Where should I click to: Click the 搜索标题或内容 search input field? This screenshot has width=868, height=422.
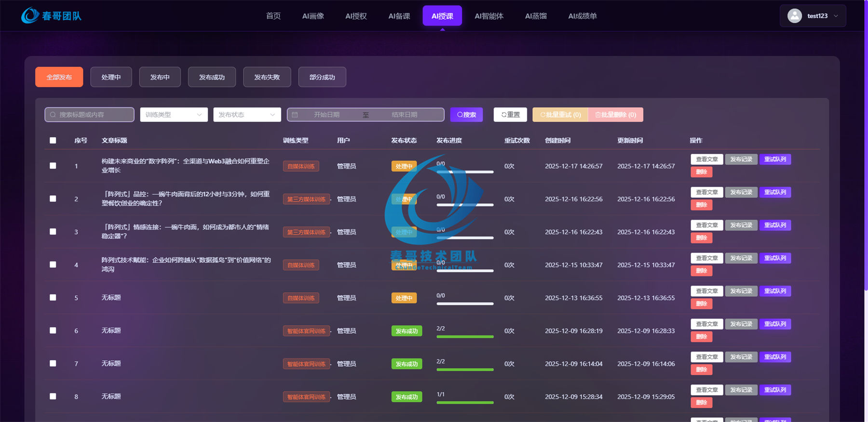[89, 115]
